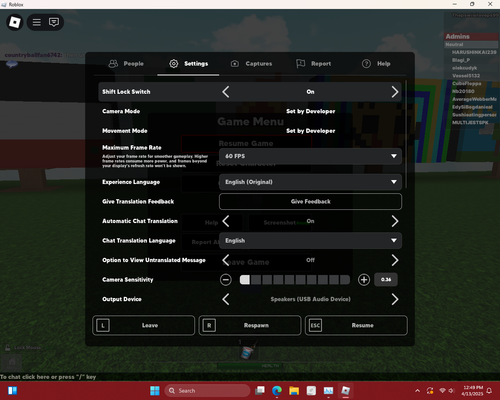The image size is (500, 400).
Task: Toggle Option to View Untranslated Message right arrow
Action: coord(395,260)
